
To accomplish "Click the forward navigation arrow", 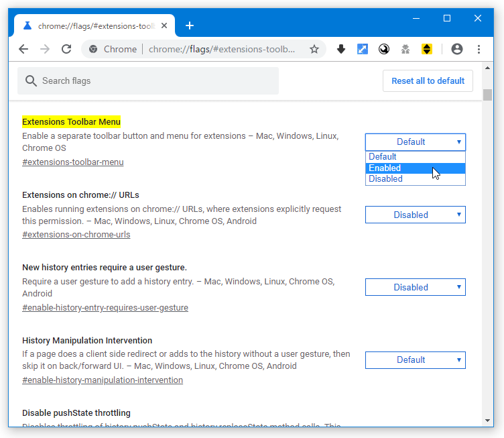I will click(x=45, y=49).
